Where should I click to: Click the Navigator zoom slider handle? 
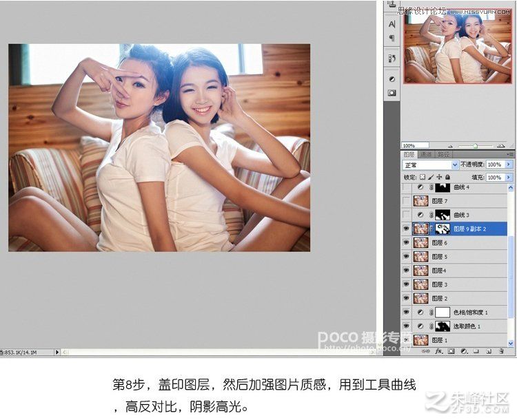475,146
